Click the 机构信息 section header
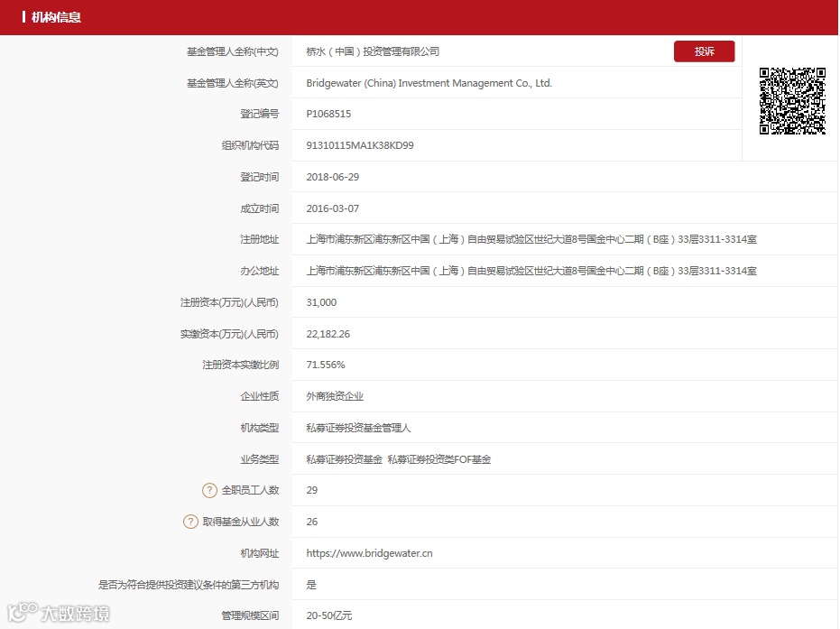The image size is (840, 629). click(x=56, y=17)
